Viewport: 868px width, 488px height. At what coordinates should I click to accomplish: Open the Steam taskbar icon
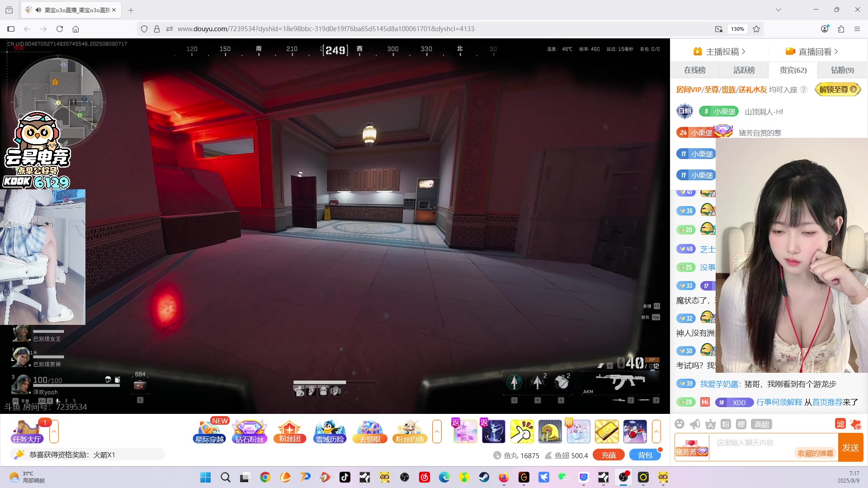tap(484, 477)
